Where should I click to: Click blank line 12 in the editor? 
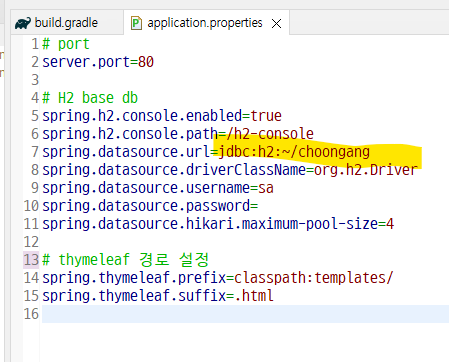click(x=245, y=242)
